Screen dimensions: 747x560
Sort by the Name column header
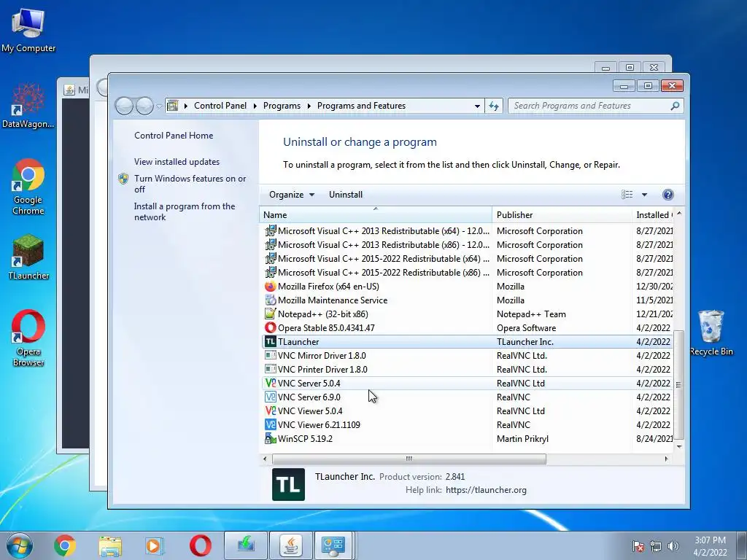point(376,215)
